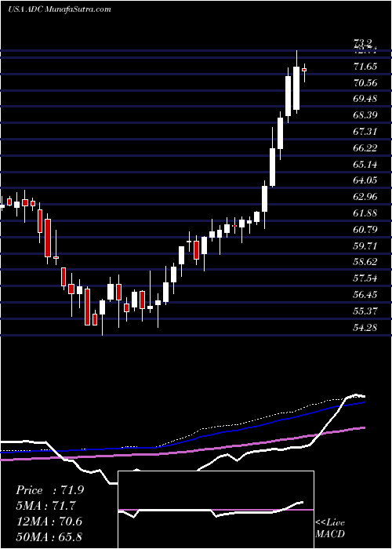
Task: Click the 59.71 price axis label
Action: pos(365,245)
